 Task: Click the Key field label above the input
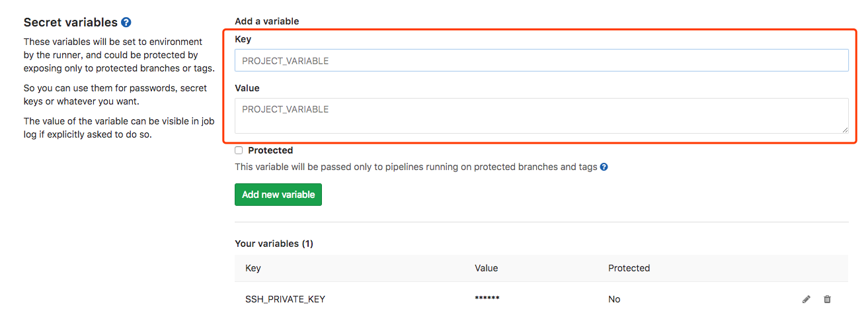pyautogui.click(x=243, y=39)
